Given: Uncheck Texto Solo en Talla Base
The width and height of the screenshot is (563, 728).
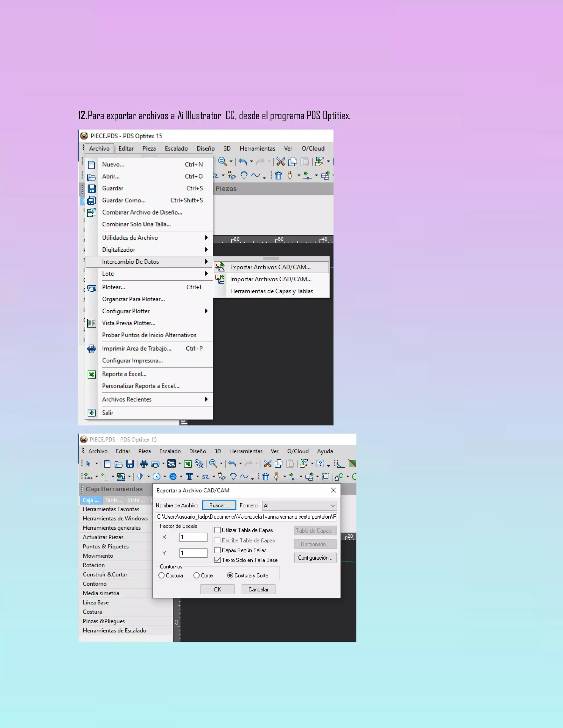Looking at the screenshot, I should (217, 560).
